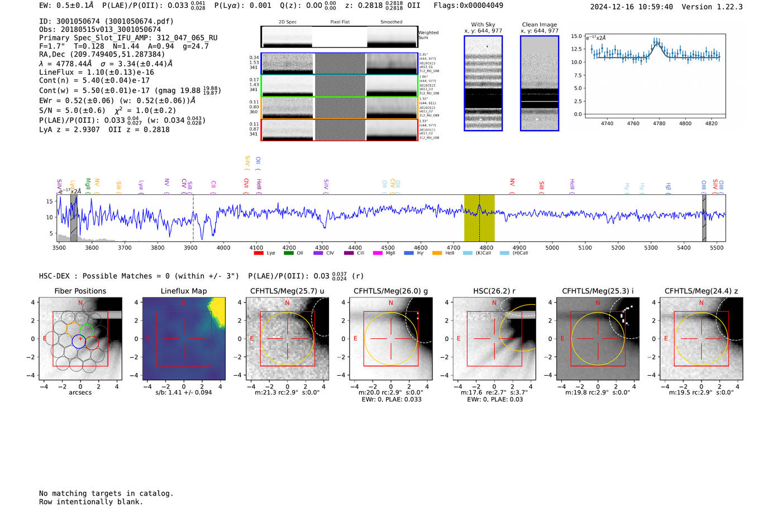The image size is (782, 532).
Task: Select the red-framed 2D fiber spectrum row
Action: pos(339,130)
